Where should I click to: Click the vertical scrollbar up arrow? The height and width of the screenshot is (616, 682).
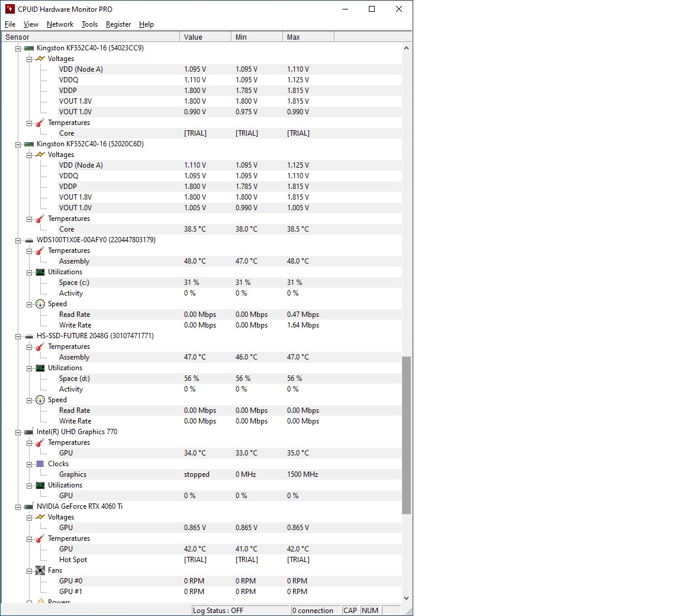click(x=406, y=48)
